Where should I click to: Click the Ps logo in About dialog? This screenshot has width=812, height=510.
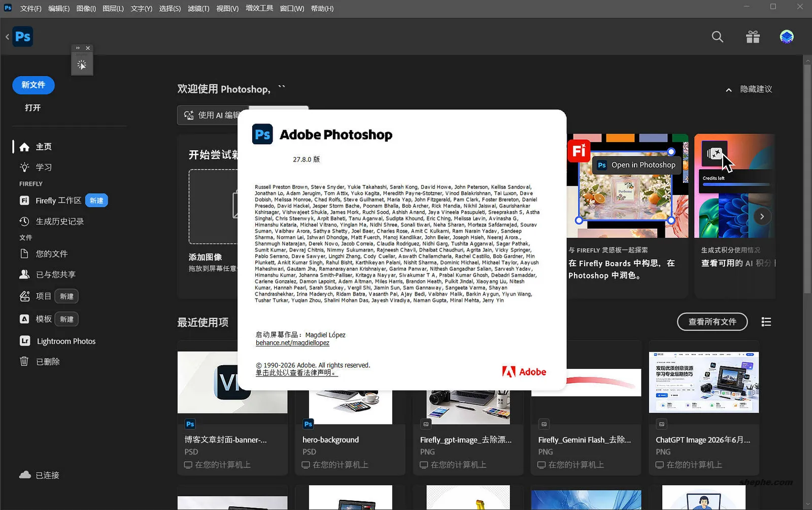point(262,134)
